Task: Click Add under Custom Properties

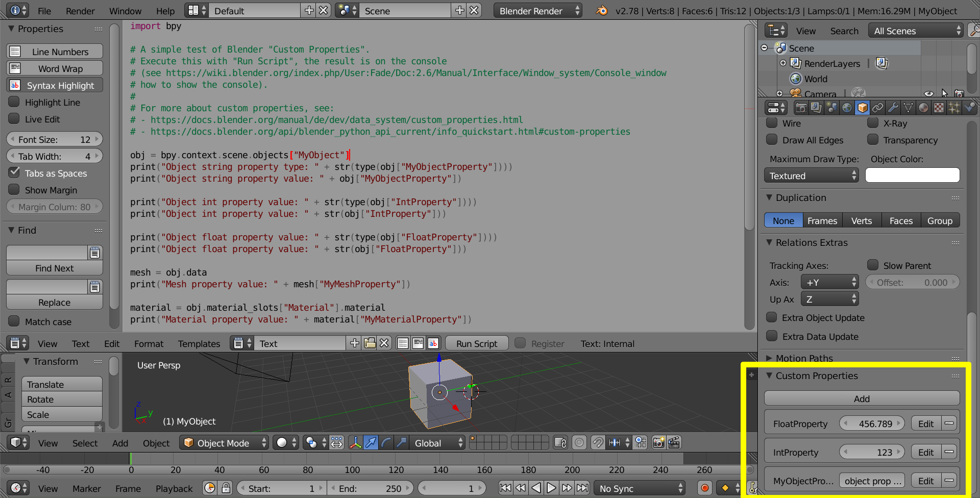Action: (862, 399)
